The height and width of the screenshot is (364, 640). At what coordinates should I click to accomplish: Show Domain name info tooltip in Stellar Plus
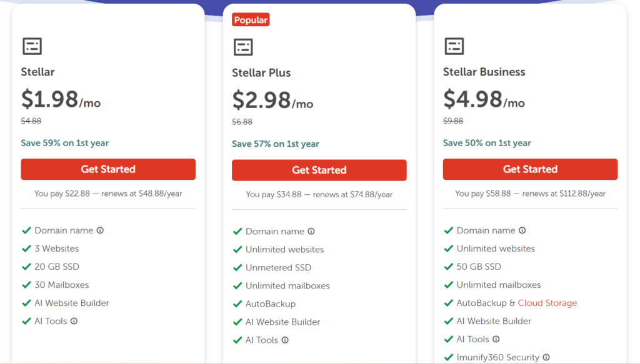click(x=311, y=231)
